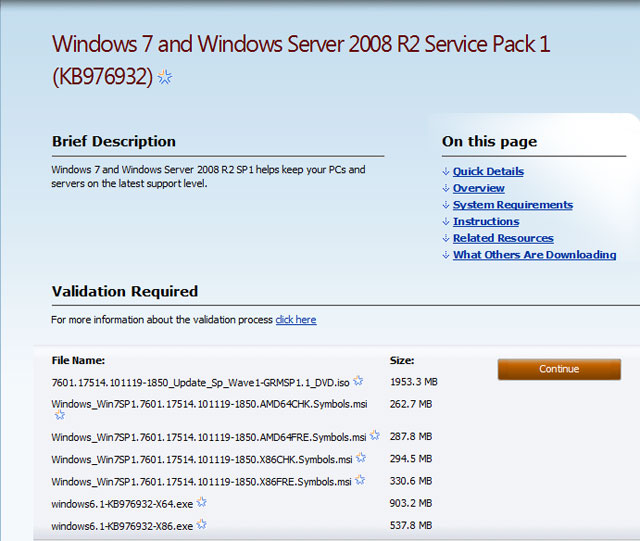The width and height of the screenshot is (640, 541).
Task: Click the star icon next to X86FRE.Symbols.msi
Action: (360, 480)
